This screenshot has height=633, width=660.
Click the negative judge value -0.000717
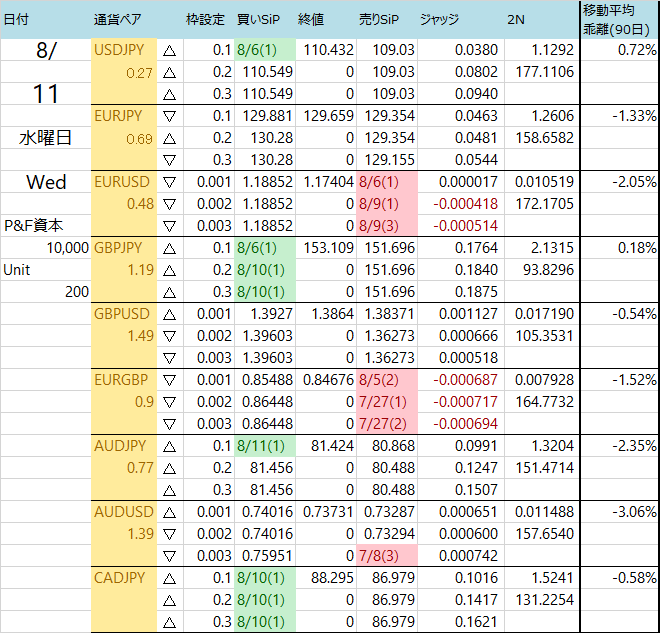(x=466, y=402)
